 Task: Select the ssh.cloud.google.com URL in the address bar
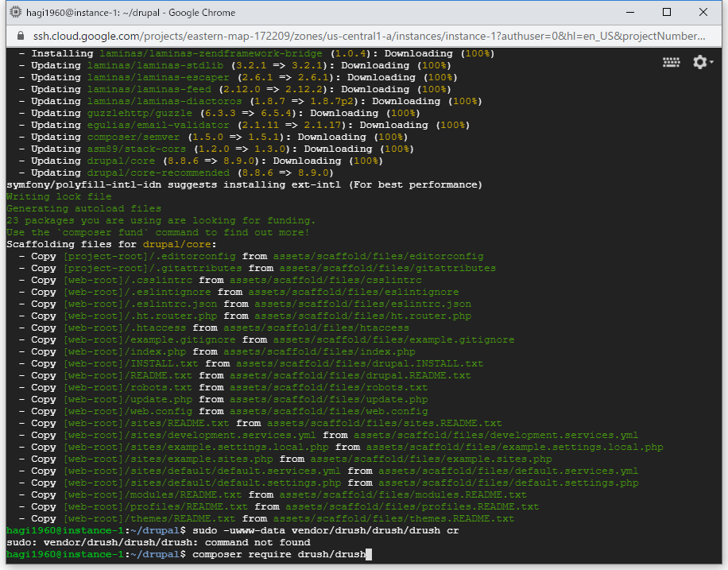coord(369,36)
